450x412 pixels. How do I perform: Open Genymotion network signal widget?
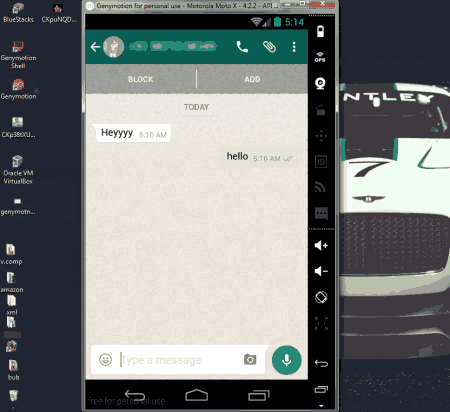(x=321, y=187)
